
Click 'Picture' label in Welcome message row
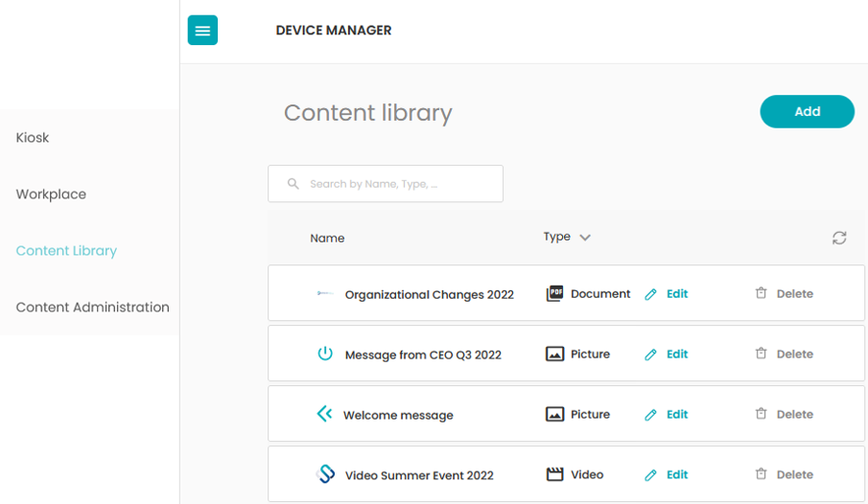pos(590,414)
